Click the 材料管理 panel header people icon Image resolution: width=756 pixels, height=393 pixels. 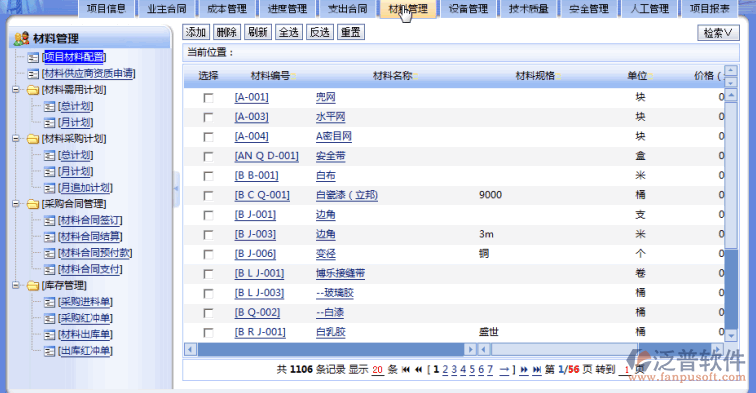pyautogui.click(x=21, y=38)
